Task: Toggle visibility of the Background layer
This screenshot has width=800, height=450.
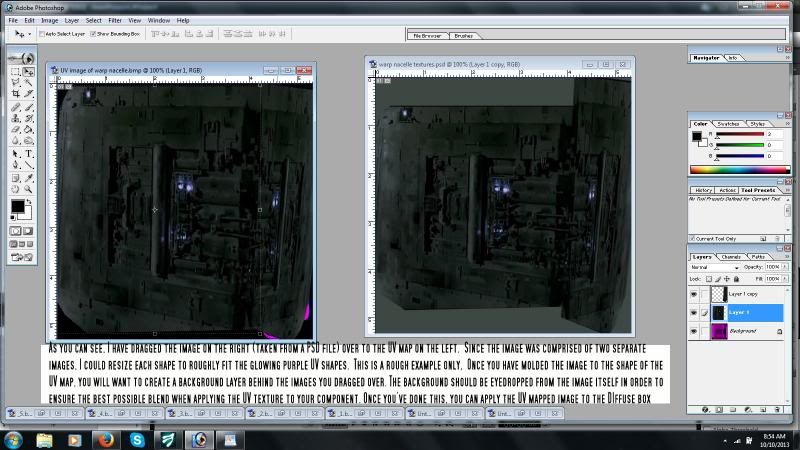Action: tap(694, 331)
